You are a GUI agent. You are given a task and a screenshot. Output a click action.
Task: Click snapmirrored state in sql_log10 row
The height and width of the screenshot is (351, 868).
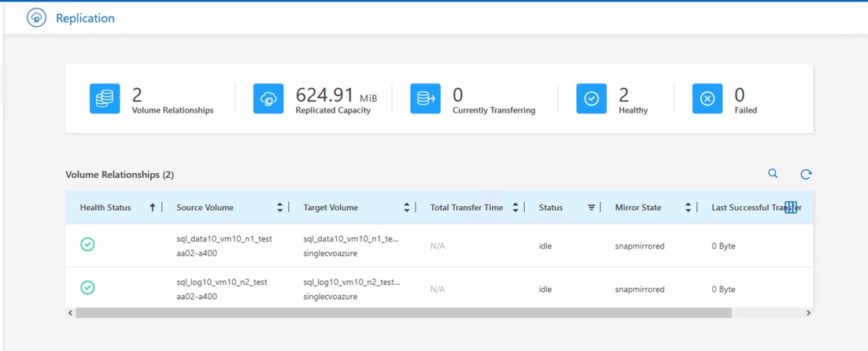[639, 289]
